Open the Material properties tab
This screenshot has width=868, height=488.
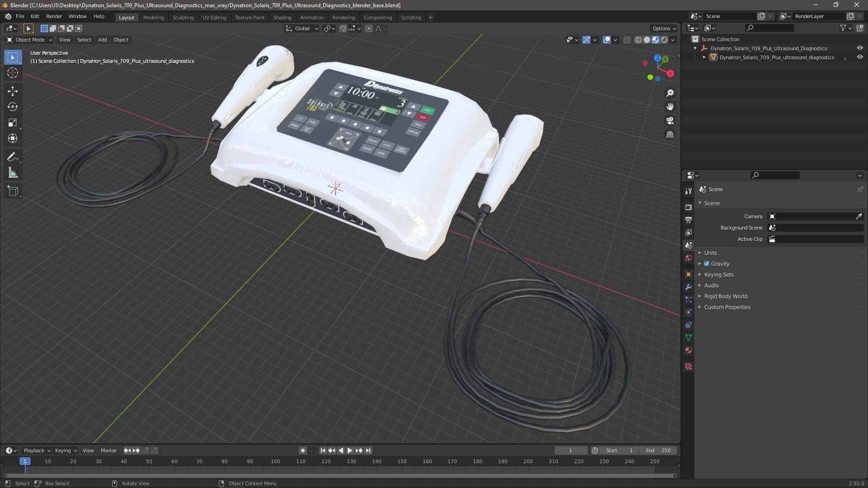click(689, 350)
